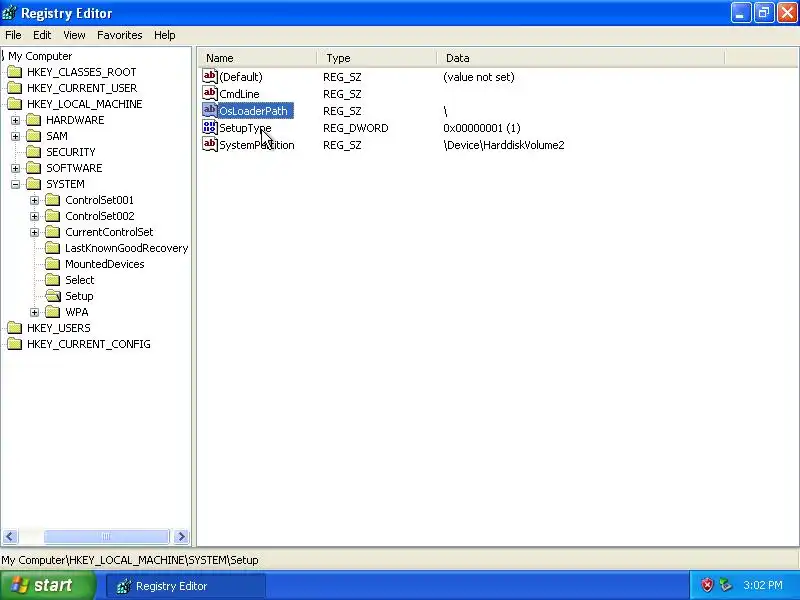Click the tree pane right scroll arrow

(x=181, y=536)
